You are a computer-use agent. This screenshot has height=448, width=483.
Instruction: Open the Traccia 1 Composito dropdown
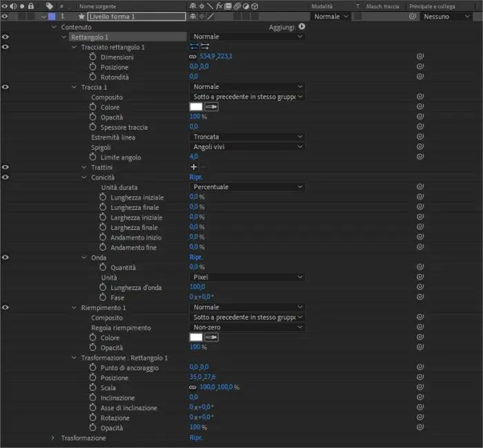[247, 97]
